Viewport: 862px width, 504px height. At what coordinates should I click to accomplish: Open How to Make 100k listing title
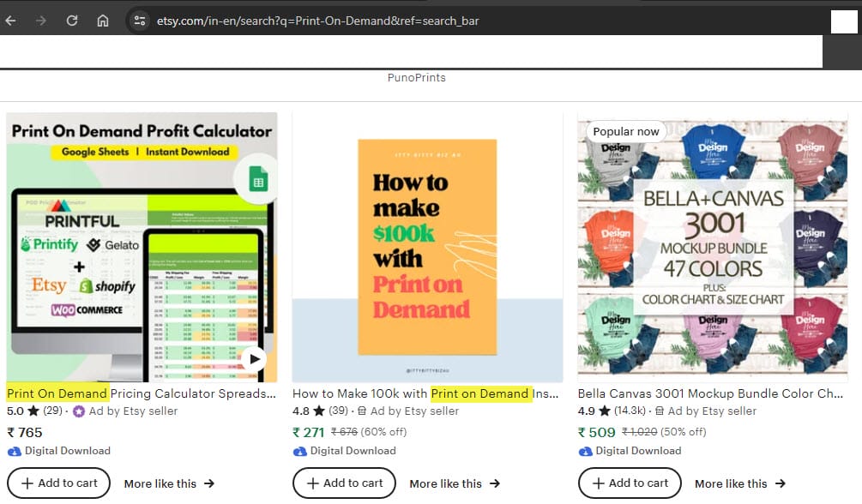tap(425, 393)
